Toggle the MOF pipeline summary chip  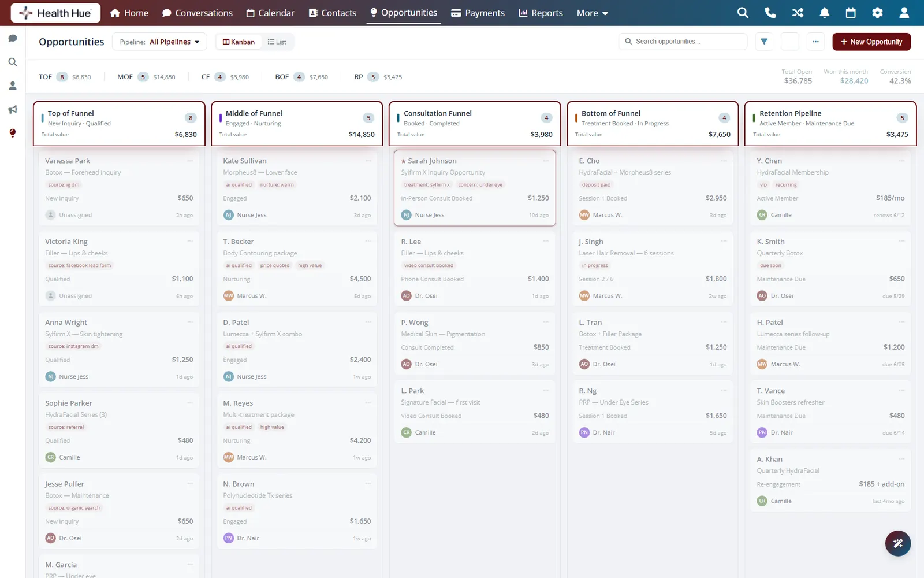click(x=146, y=77)
